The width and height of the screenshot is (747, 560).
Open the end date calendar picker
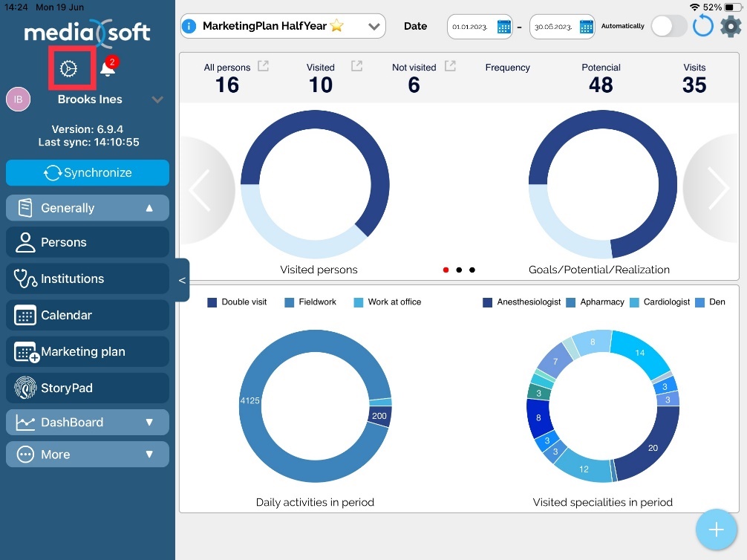(587, 27)
